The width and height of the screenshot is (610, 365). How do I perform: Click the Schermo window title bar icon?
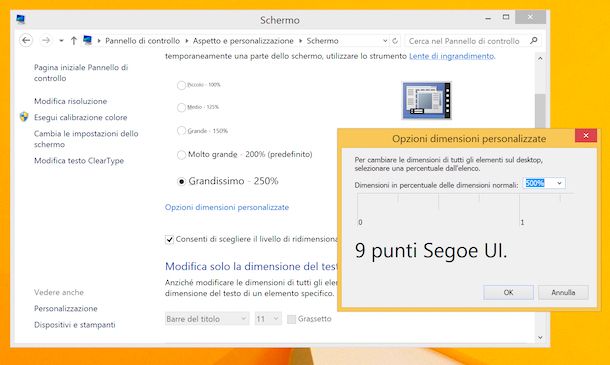21,19
